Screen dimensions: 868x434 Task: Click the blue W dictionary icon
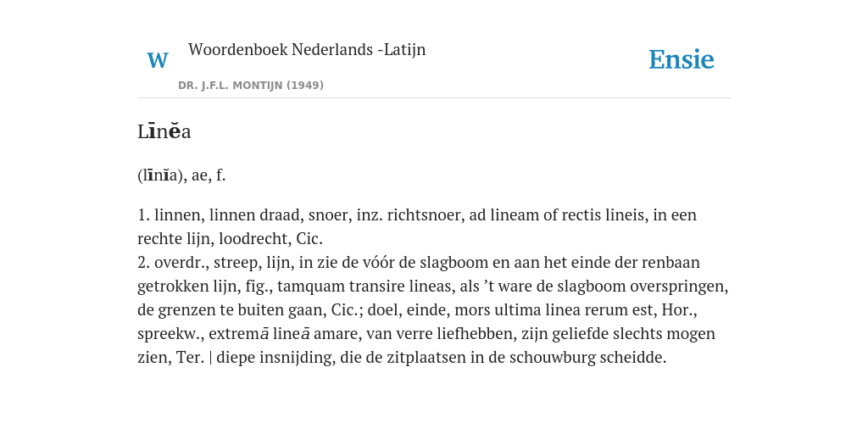pyautogui.click(x=157, y=60)
